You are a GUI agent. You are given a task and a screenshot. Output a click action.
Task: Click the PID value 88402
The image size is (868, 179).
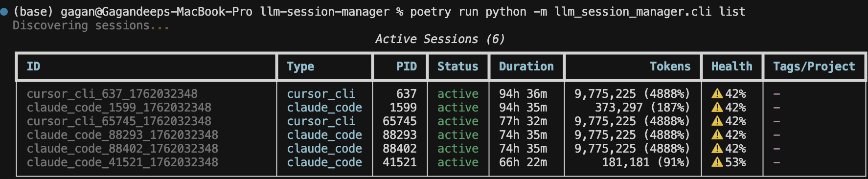[400, 148]
